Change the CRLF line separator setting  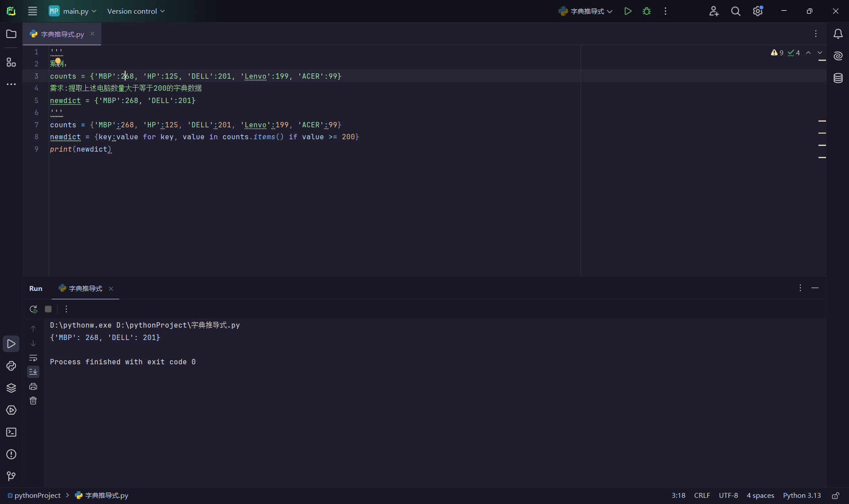(x=702, y=496)
